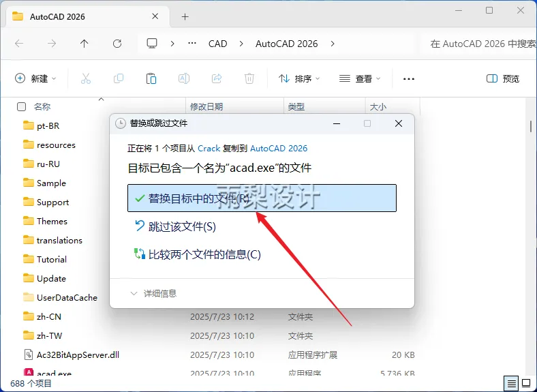Select the zh-TW folder
Viewport: 537px width, 392px height.
pyautogui.click(x=42, y=335)
